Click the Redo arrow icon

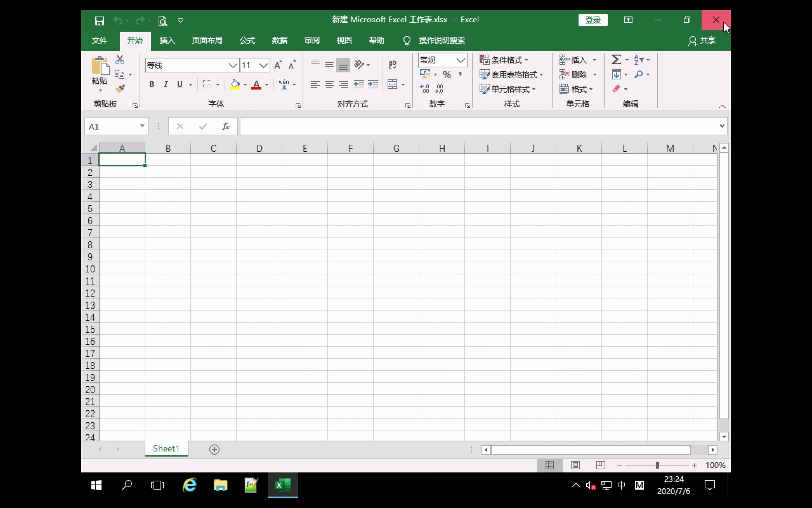(x=140, y=21)
